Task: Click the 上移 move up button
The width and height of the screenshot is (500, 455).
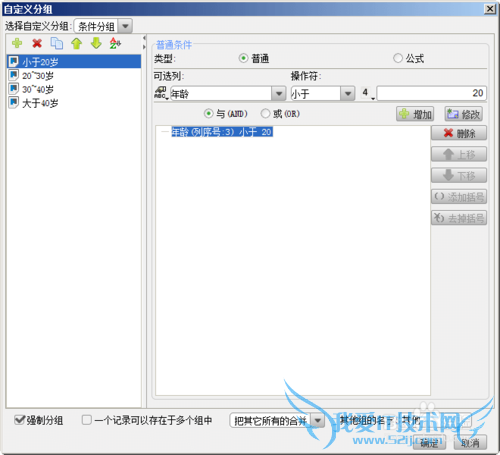Action: [x=459, y=154]
